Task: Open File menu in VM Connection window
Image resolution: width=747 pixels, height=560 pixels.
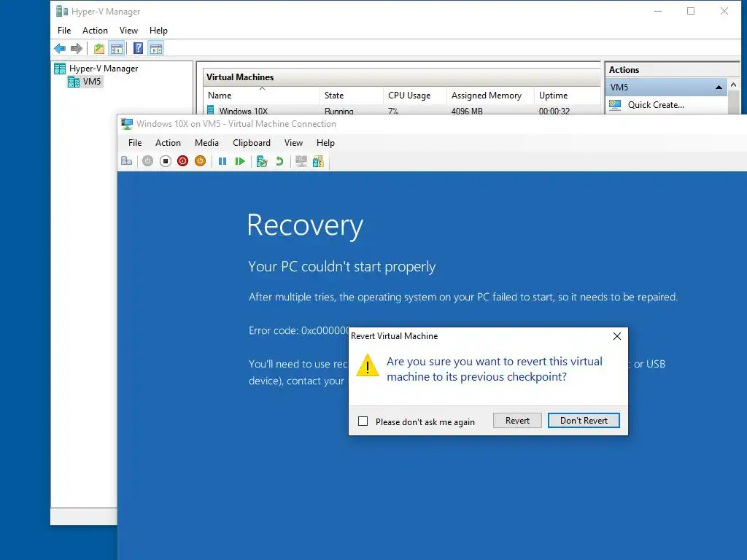Action: pos(135,143)
